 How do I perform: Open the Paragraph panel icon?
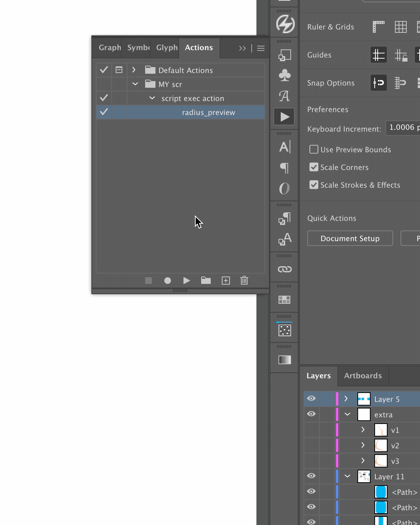284,168
